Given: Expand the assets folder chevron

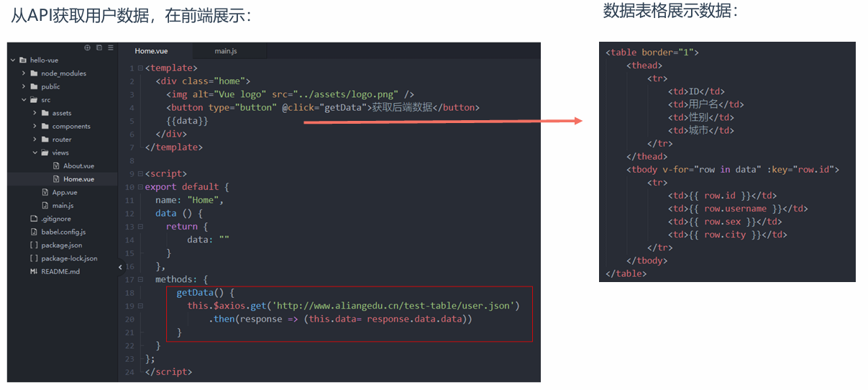Looking at the screenshot, I should click(35, 113).
